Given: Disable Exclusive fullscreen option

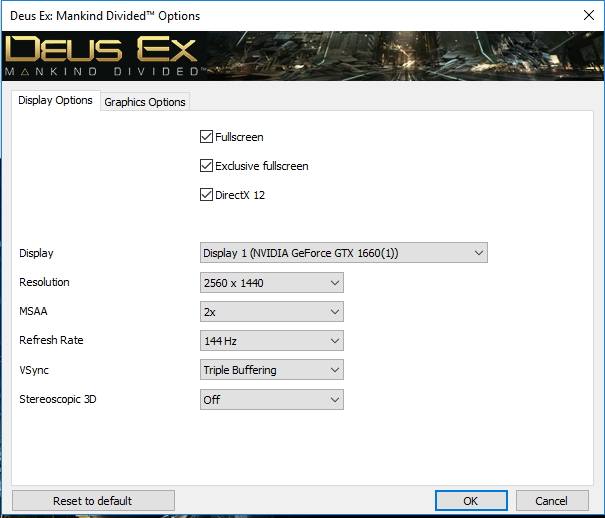Looking at the screenshot, I should point(207,166).
